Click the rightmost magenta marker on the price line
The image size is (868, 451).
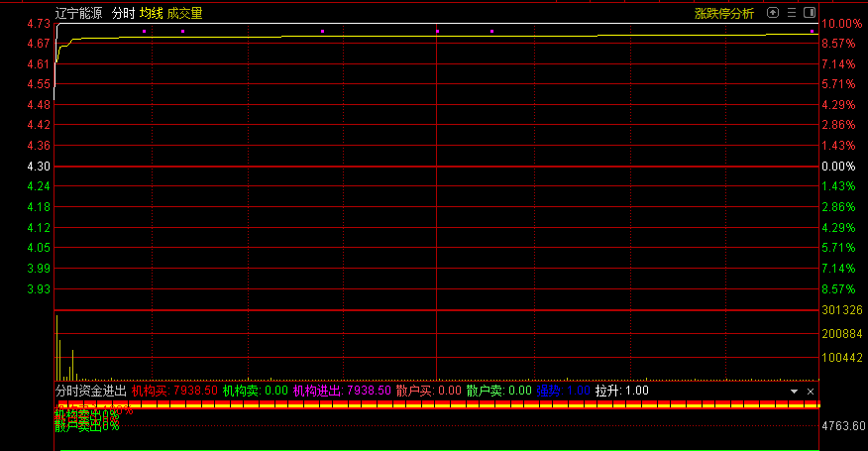[x=813, y=32]
